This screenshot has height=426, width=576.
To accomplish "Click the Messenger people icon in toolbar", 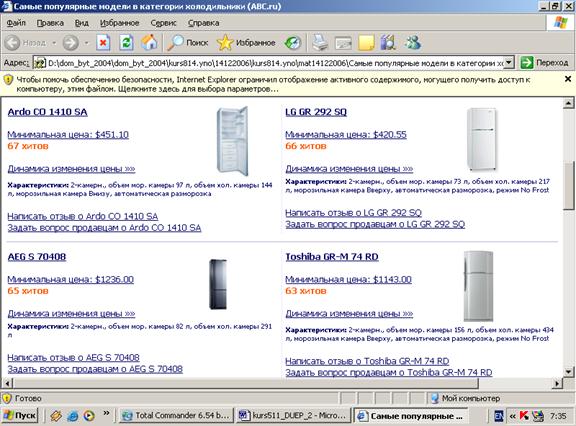I will 413,43.
